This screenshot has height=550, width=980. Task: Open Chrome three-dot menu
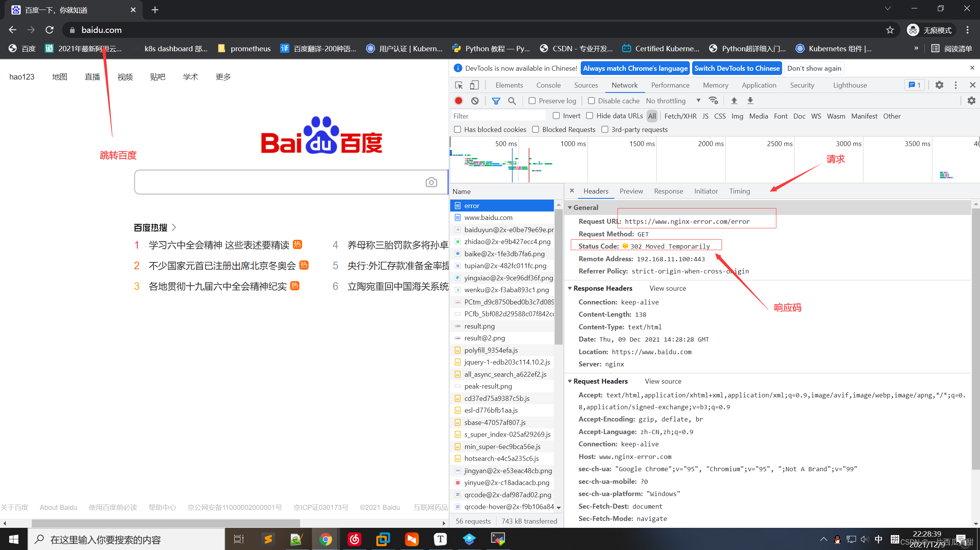click(967, 30)
